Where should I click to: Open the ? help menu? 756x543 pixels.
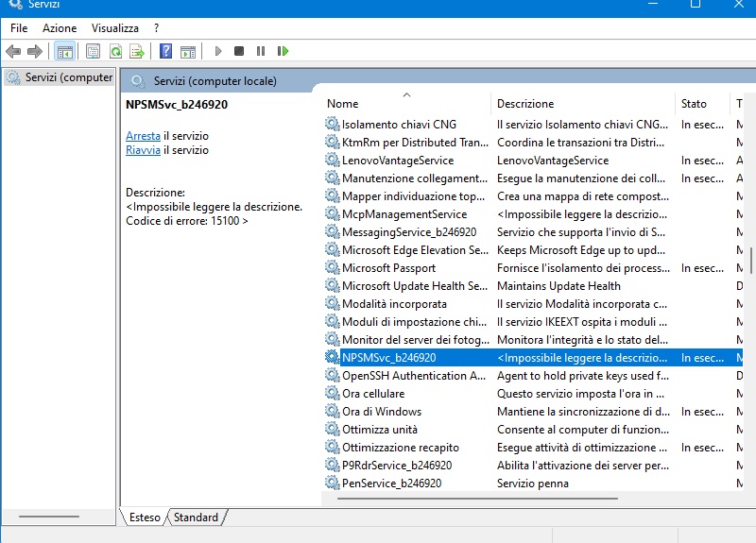156,28
